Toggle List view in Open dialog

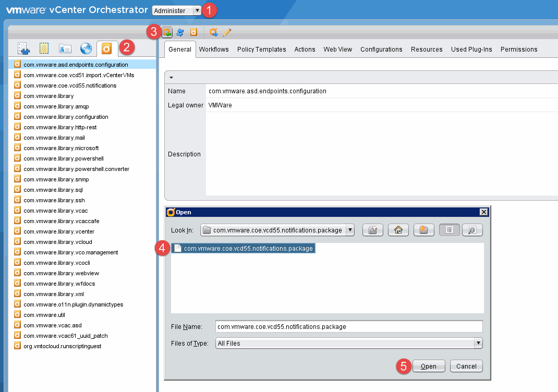point(450,230)
